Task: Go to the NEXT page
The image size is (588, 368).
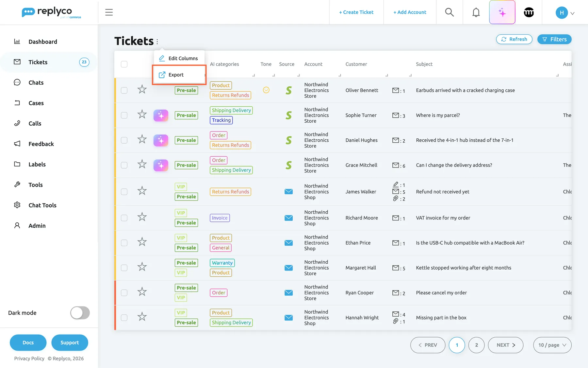Action: [x=506, y=345]
